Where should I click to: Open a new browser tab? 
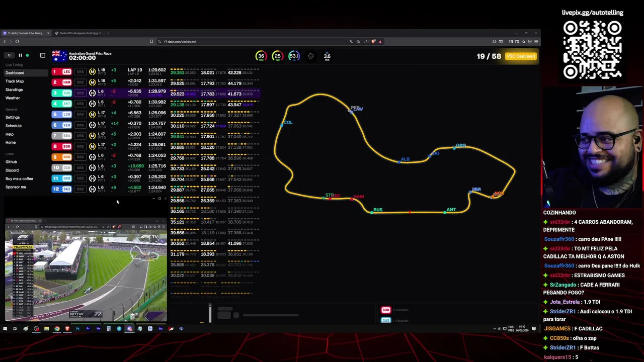click(108, 33)
